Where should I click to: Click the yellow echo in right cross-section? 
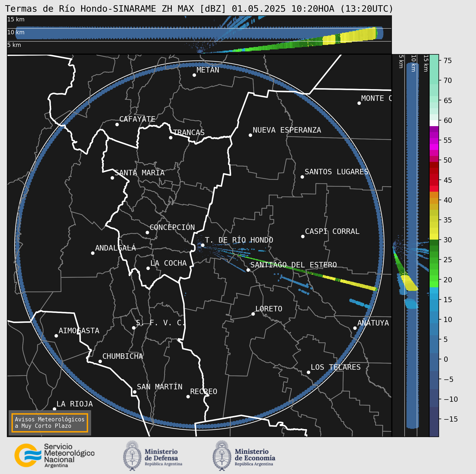(409, 283)
